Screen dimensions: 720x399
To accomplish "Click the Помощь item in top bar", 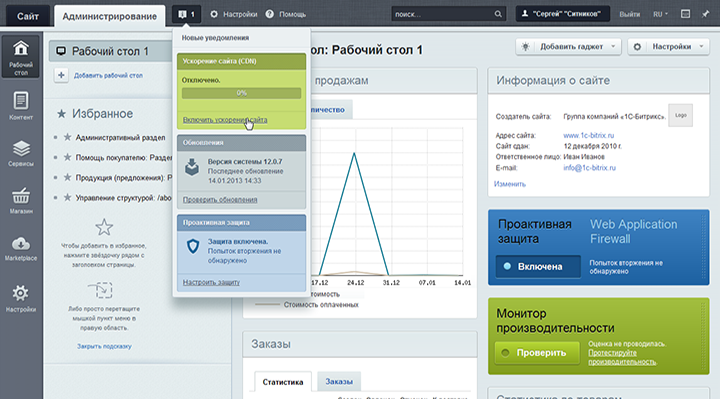I will pos(286,14).
